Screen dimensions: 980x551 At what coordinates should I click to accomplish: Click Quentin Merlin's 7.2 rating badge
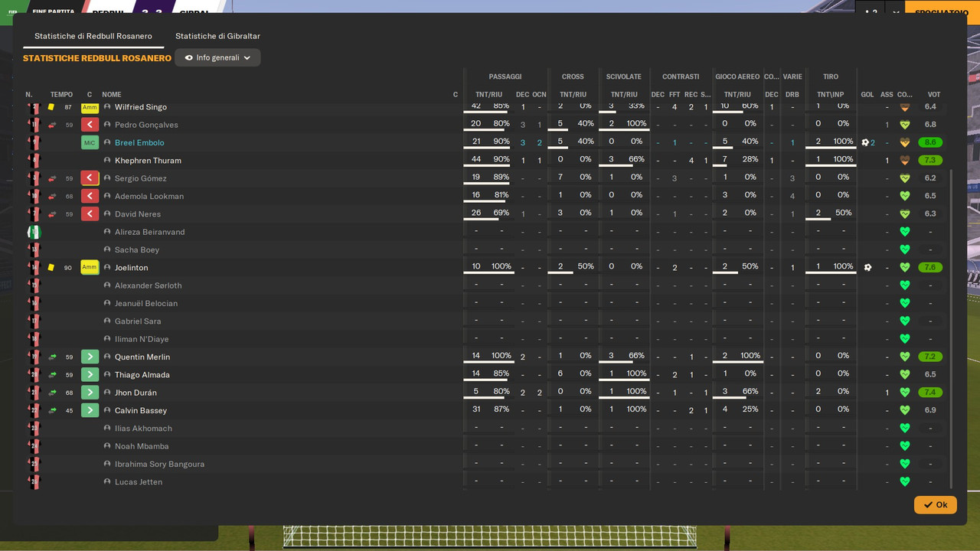[930, 357]
